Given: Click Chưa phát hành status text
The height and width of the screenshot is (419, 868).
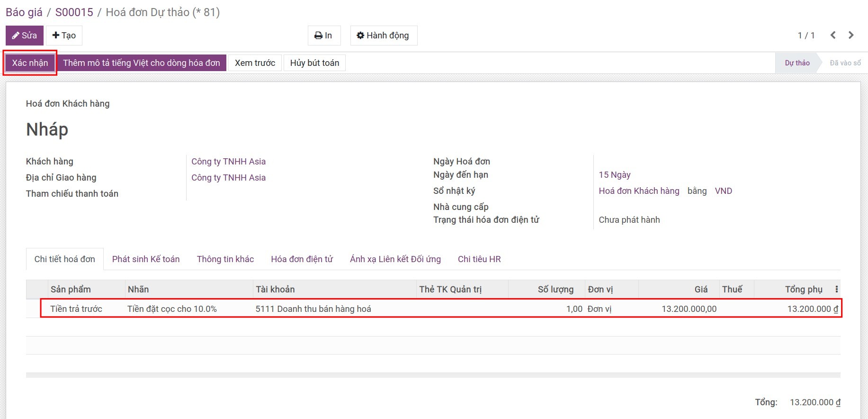Looking at the screenshot, I should pyautogui.click(x=629, y=220).
